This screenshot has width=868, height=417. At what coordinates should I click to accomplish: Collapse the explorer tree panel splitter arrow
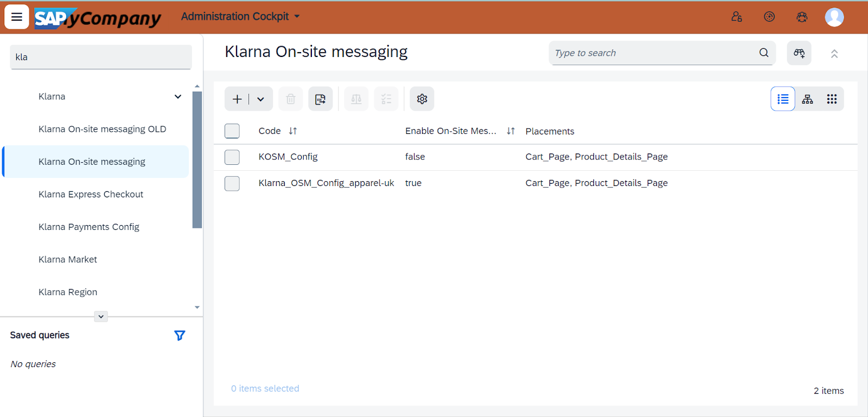tap(101, 316)
